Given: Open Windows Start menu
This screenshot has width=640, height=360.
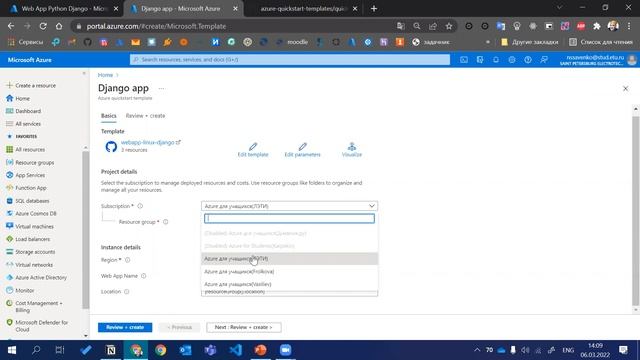Looking at the screenshot, I should (11, 350).
